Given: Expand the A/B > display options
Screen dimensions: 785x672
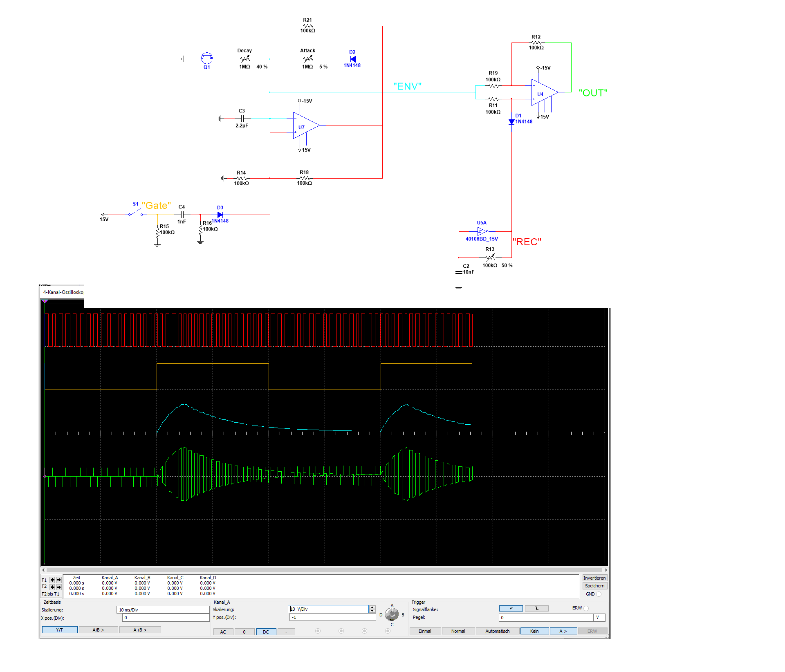Looking at the screenshot, I should coord(98,630).
